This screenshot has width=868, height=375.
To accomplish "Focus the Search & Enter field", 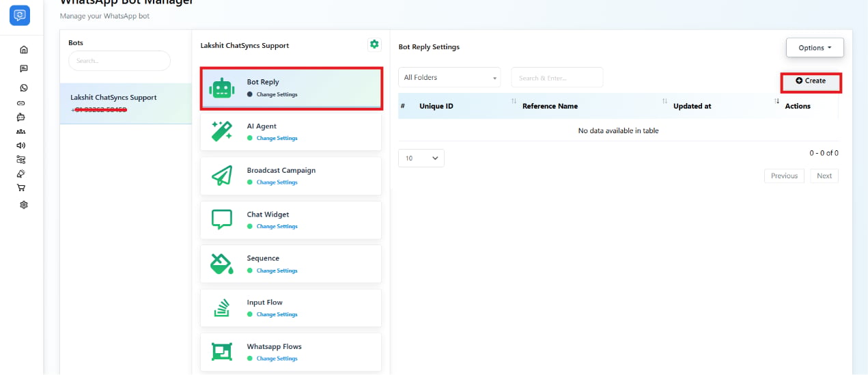I will click(x=557, y=77).
